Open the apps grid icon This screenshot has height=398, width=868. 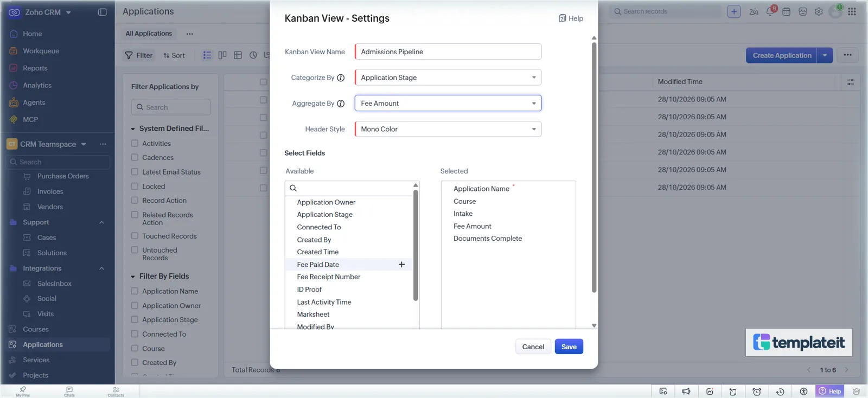coord(852,11)
